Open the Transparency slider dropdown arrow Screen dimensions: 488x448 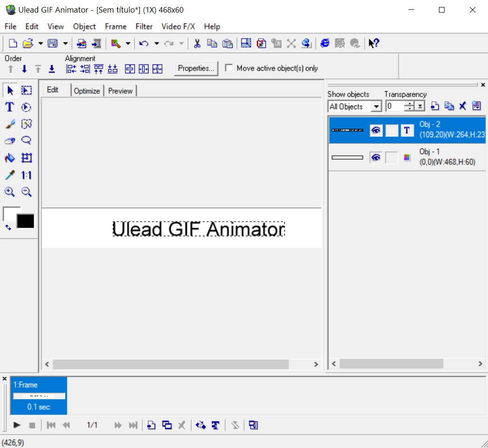(420, 106)
